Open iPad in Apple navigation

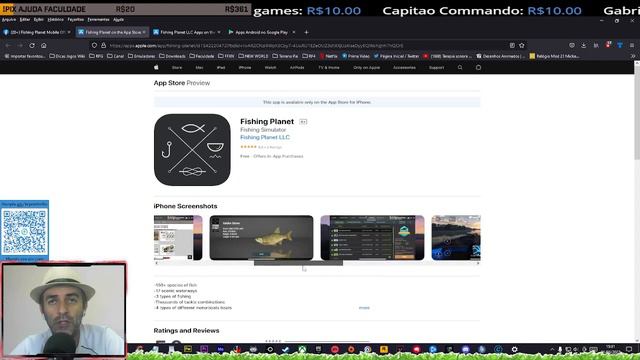(221, 67)
